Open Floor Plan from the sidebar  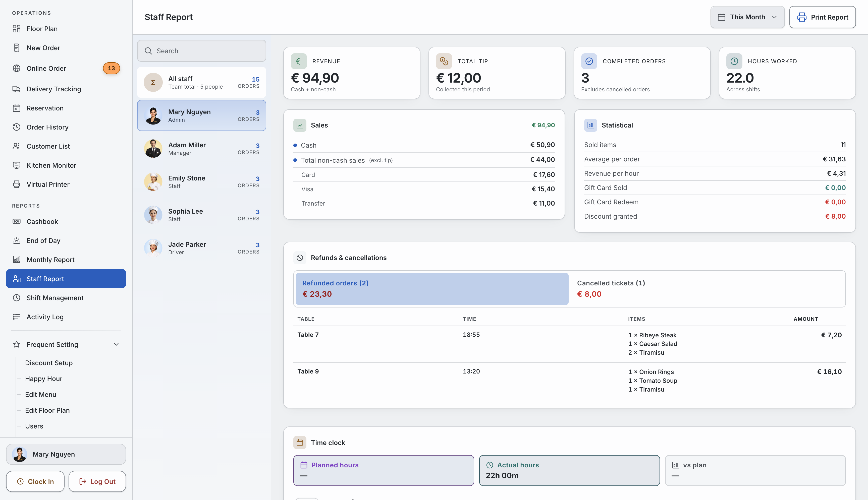(x=66, y=29)
